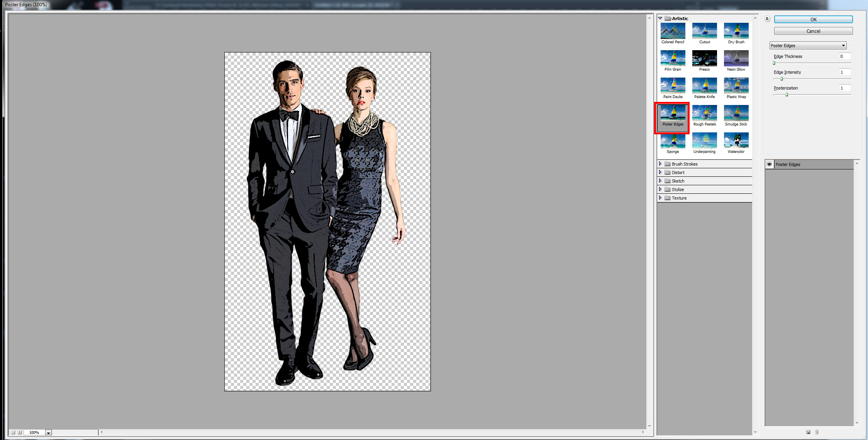
Task: Pick the Watercolor filter thumbnail
Action: point(736,141)
